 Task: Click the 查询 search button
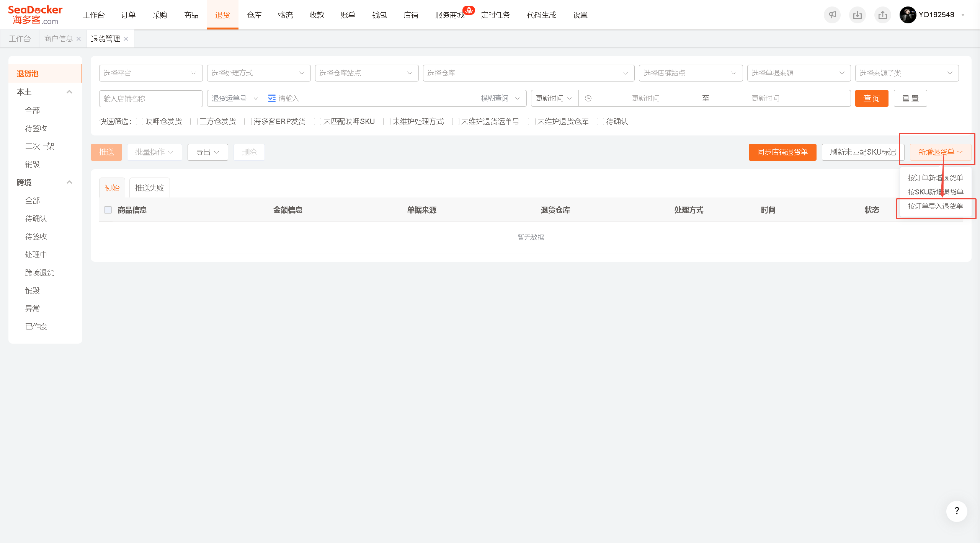[872, 98]
